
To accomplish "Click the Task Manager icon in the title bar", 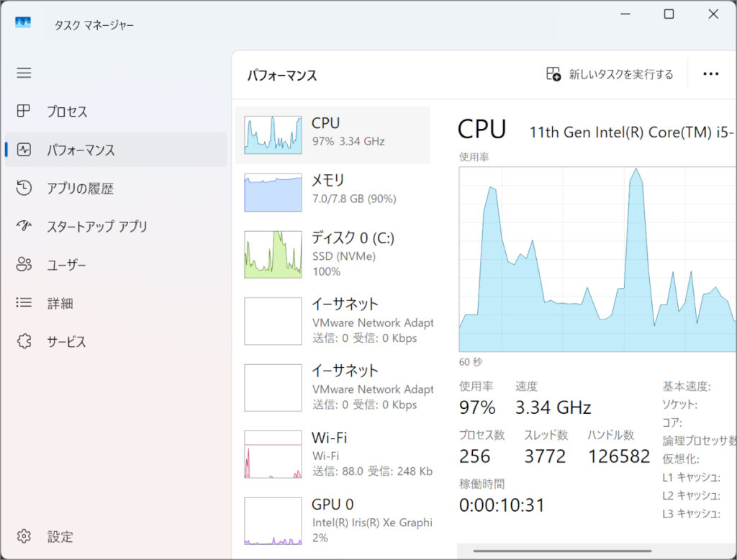I will click(x=22, y=22).
